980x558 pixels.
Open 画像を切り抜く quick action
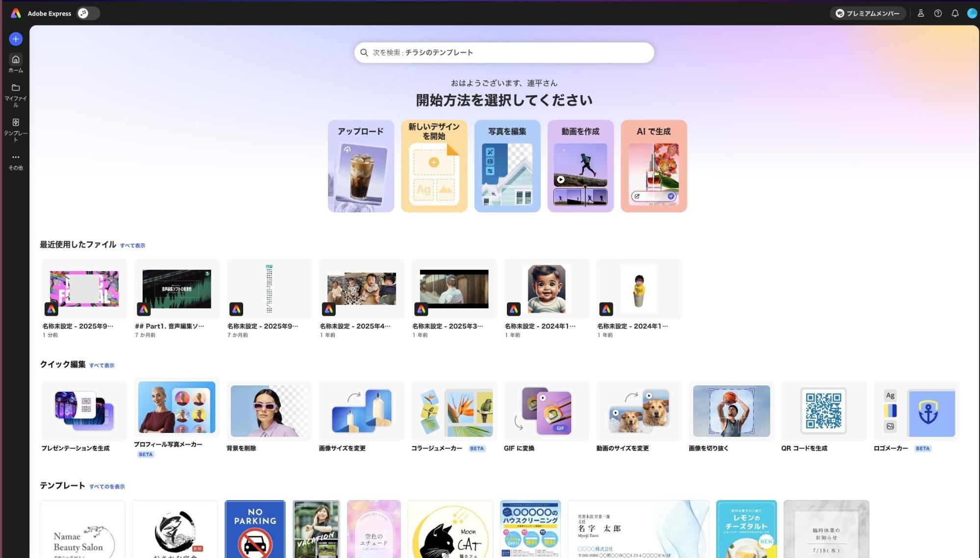click(x=731, y=417)
